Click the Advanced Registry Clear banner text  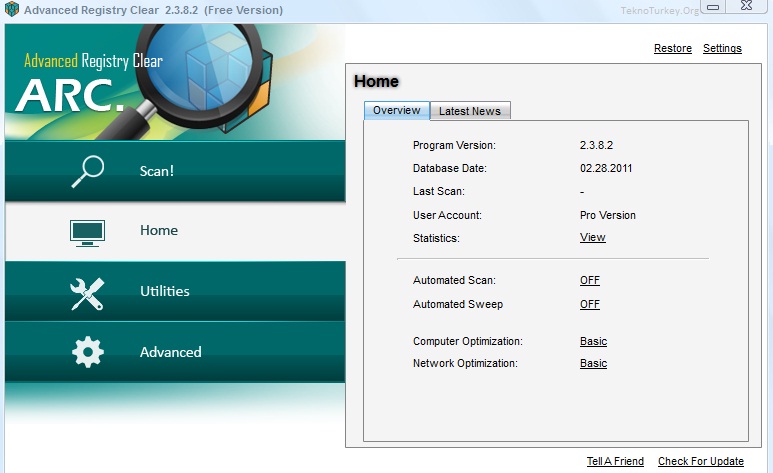(93, 61)
